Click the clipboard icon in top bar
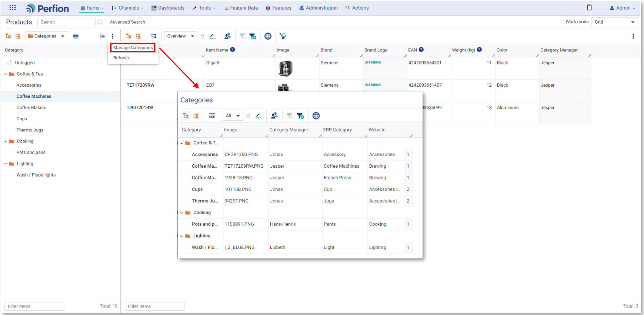Viewport: 644px width, 315px height. [589, 7]
